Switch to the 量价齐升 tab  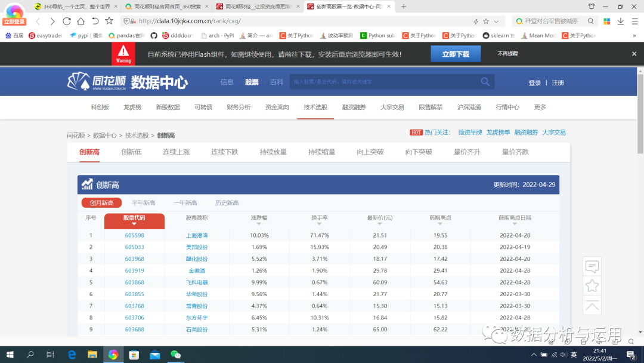coord(467,152)
